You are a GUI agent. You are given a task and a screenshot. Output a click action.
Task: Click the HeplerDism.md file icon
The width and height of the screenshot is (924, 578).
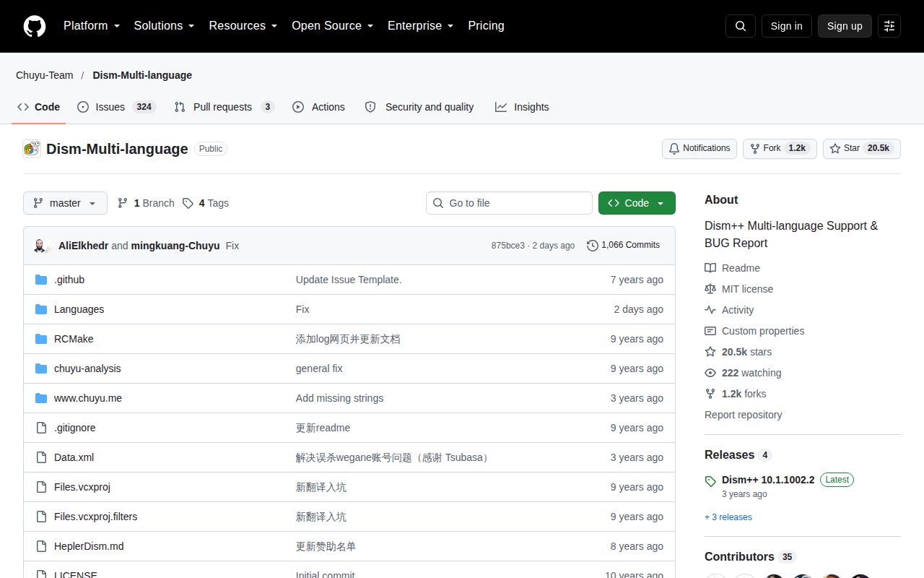click(41, 546)
